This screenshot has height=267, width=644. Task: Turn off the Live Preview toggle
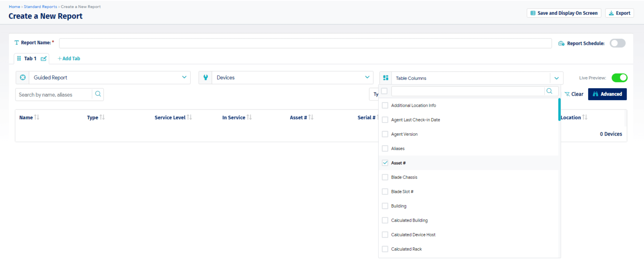(x=620, y=78)
